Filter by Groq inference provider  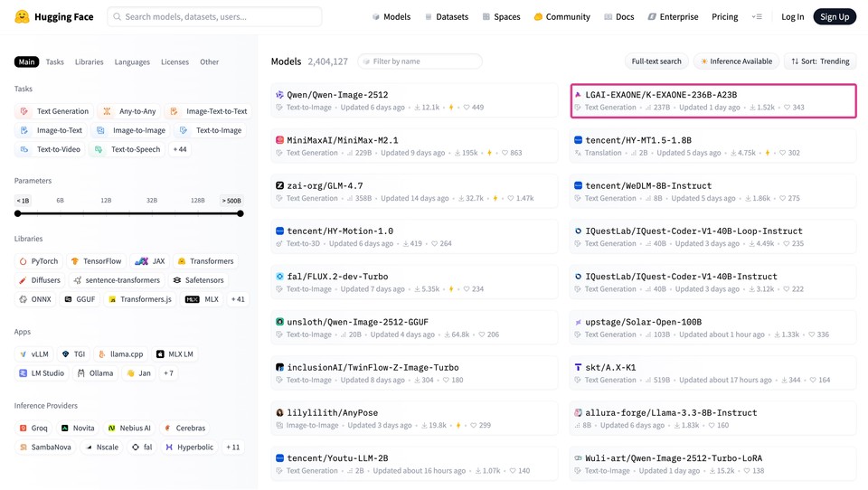[x=33, y=428]
